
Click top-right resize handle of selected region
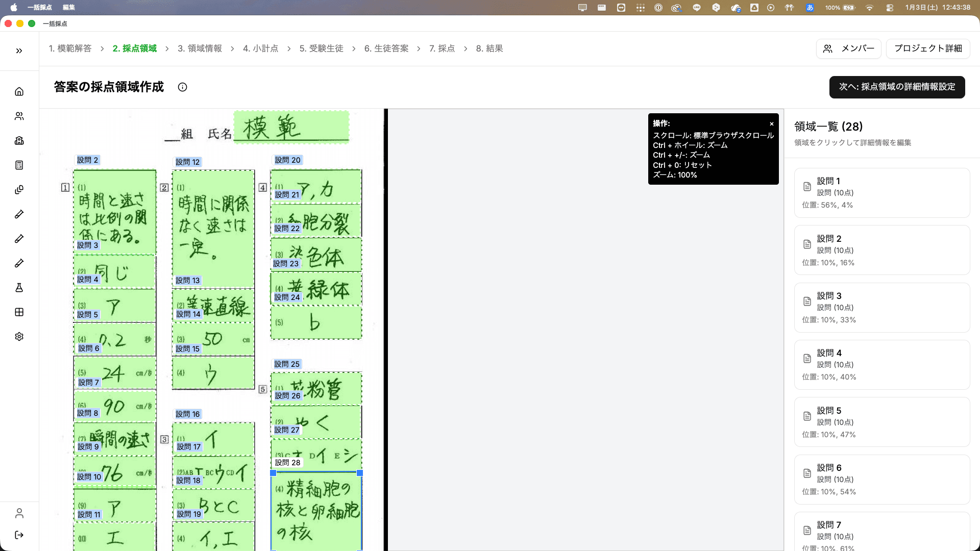click(x=360, y=473)
